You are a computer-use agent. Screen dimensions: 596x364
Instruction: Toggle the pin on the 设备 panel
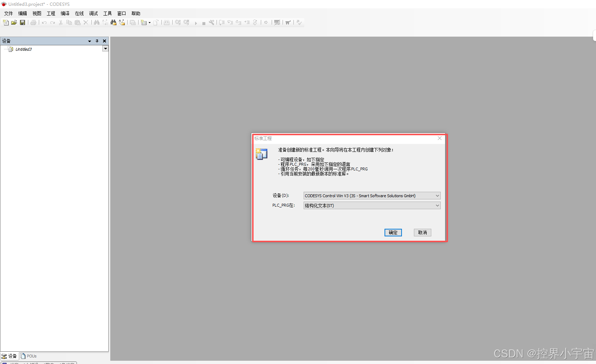(97, 41)
